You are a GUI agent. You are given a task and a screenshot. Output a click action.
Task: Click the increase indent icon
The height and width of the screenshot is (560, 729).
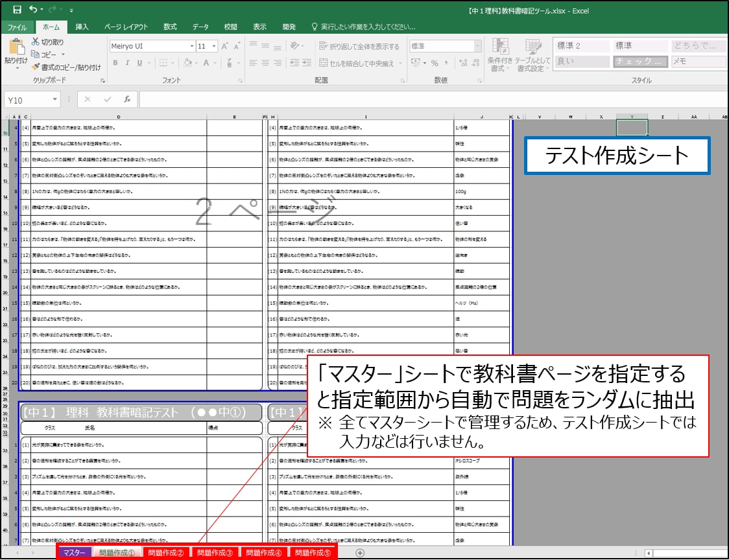pyautogui.click(x=307, y=63)
